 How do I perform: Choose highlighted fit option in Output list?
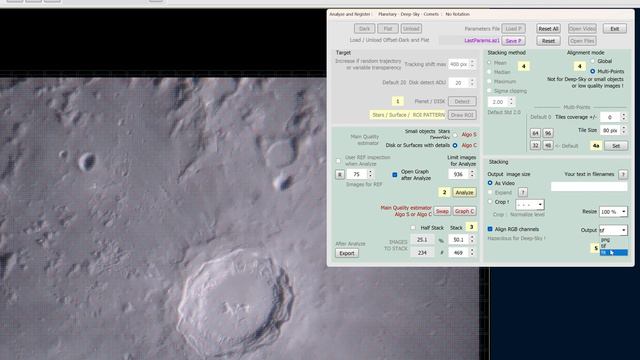(613, 253)
